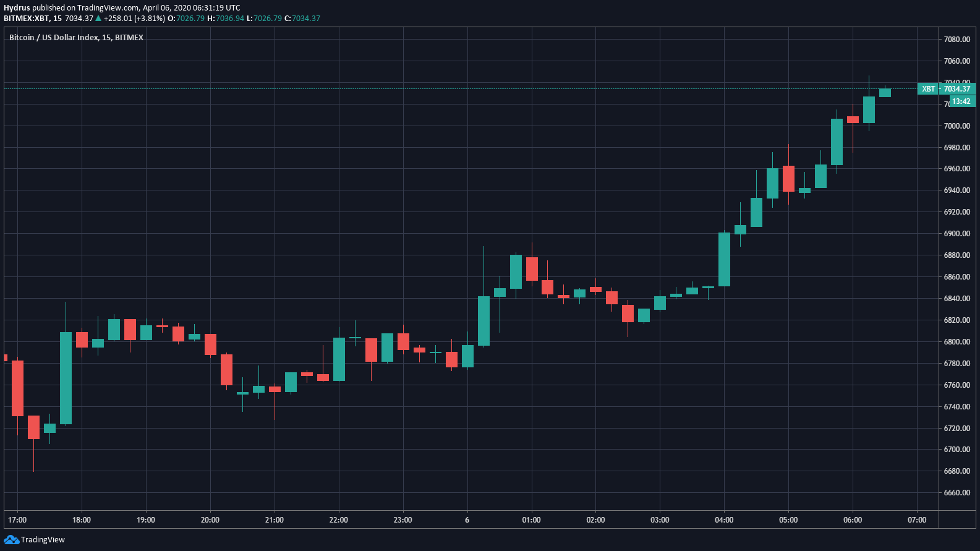
Task: Click the Bitcoin / US Dollar Index chart title
Action: 76,38
